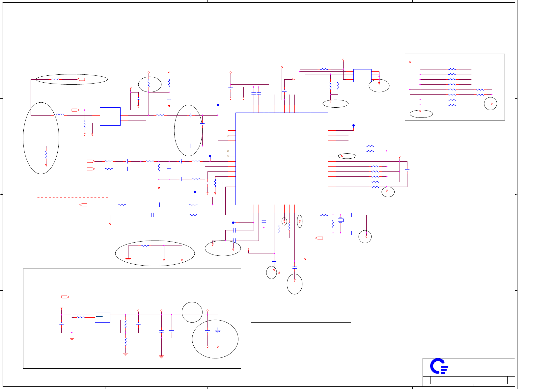
Task: Select the curved-plate polarized capacitor symbol
Action: [x=218, y=331]
